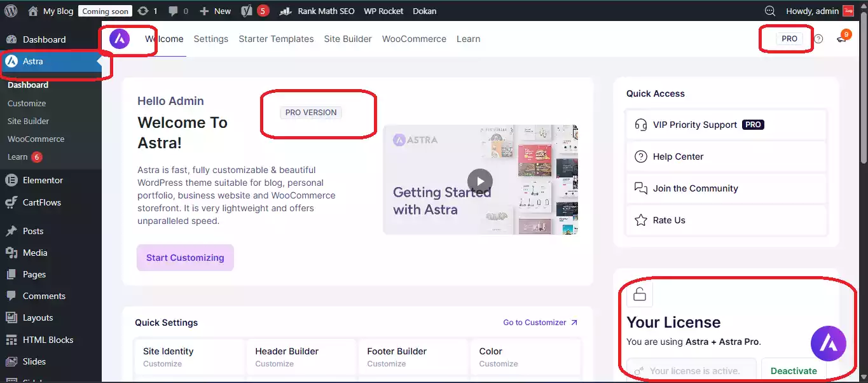This screenshot has width=868, height=383.
Task: Switch to the Settings tab
Action: [x=211, y=39]
